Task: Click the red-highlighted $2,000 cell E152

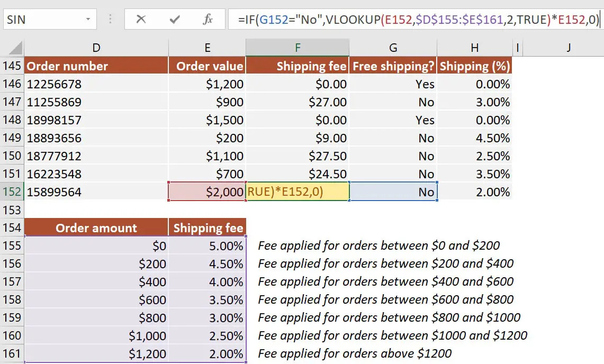Action: 208,192
